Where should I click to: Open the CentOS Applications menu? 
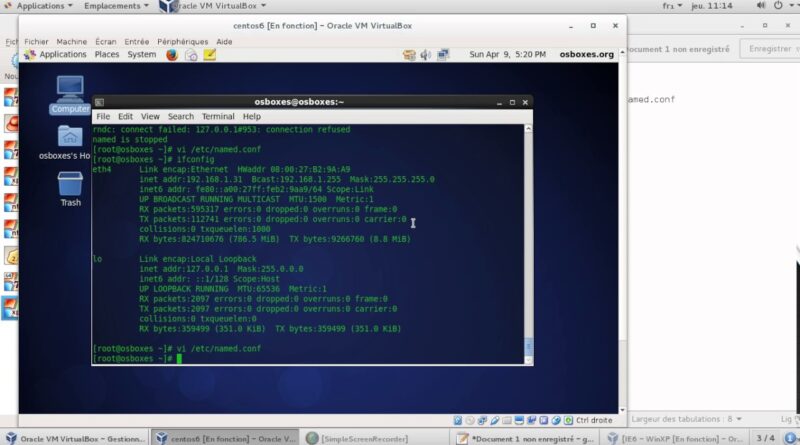tap(56, 54)
